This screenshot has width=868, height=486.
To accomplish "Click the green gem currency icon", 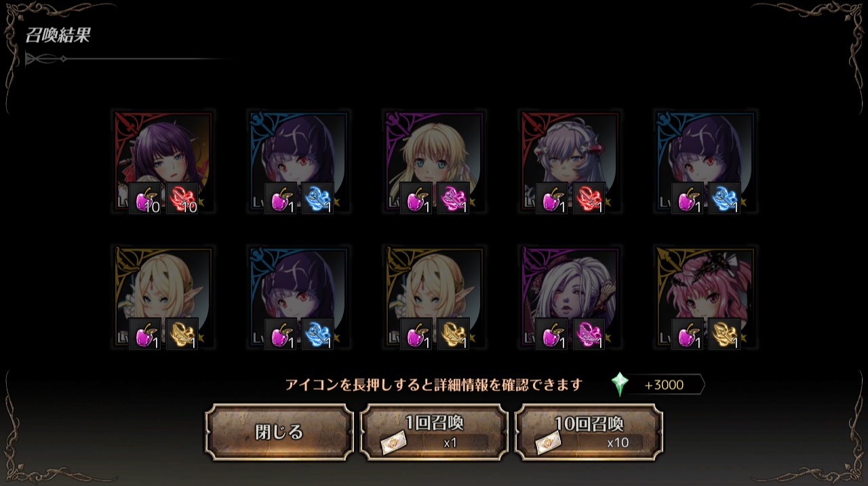I will (619, 384).
